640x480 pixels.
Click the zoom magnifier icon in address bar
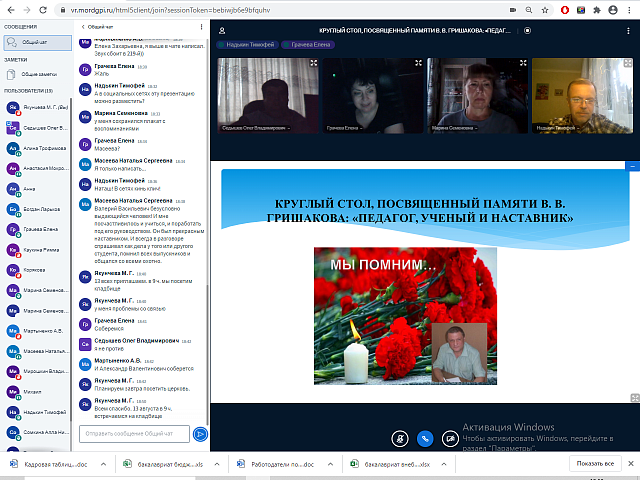(529, 10)
